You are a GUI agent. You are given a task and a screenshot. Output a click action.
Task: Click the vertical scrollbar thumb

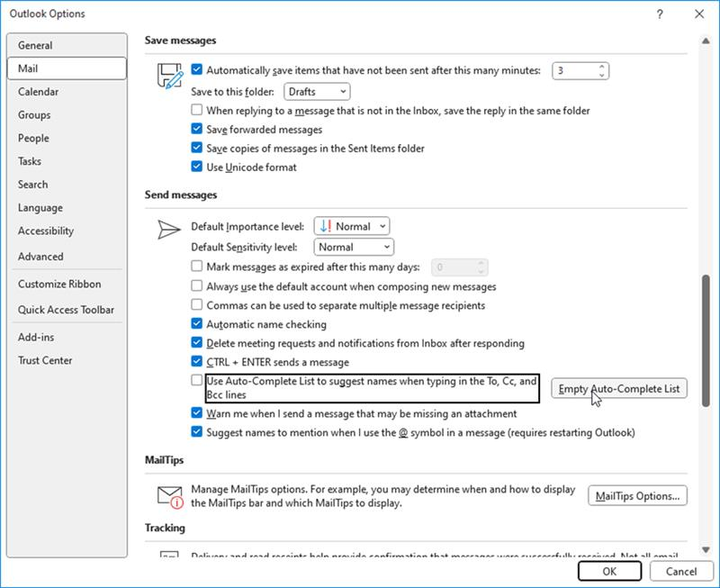706,341
